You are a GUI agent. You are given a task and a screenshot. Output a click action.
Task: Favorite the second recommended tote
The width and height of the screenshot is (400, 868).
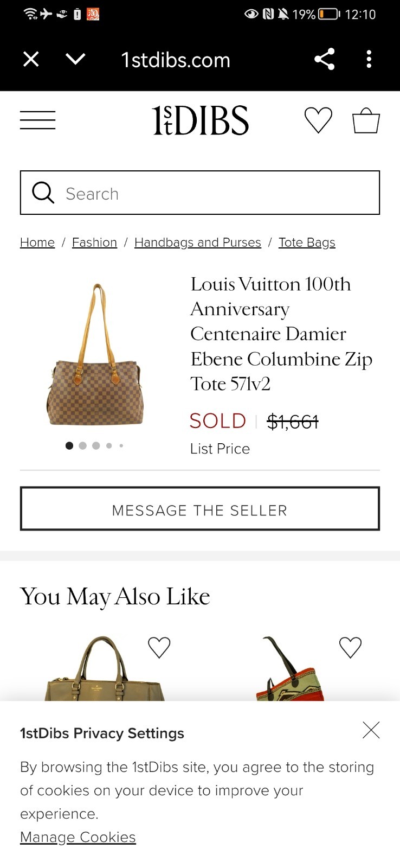(x=350, y=647)
